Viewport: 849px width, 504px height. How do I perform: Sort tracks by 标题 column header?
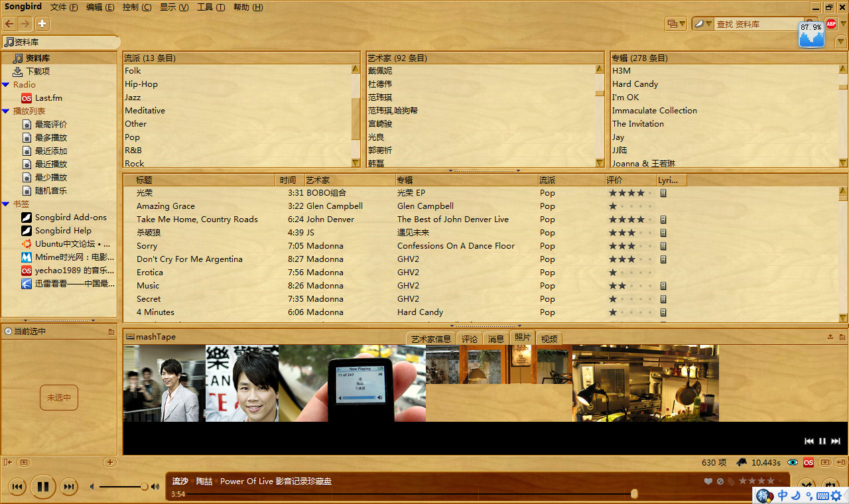pos(199,180)
